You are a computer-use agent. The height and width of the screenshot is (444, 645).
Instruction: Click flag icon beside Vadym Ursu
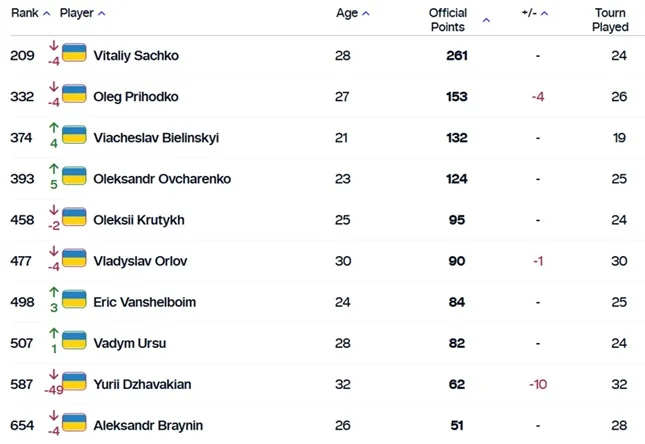74,340
